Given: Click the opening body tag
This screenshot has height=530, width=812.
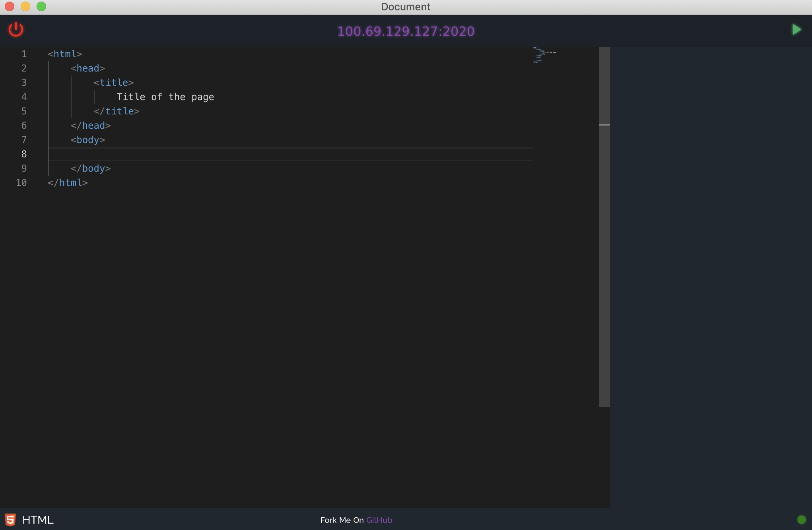Looking at the screenshot, I should (88, 140).
